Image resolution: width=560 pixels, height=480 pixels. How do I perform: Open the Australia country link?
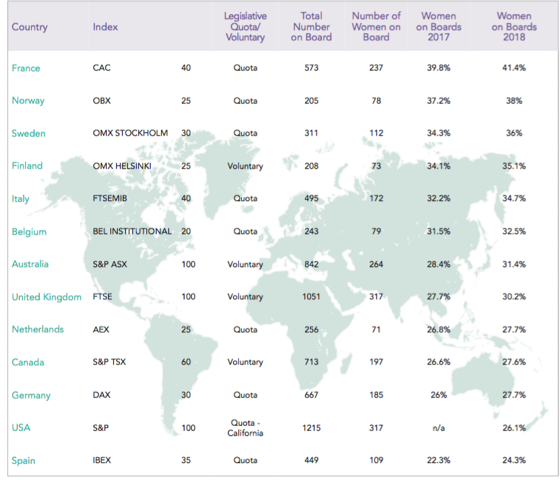pos(30,264)
